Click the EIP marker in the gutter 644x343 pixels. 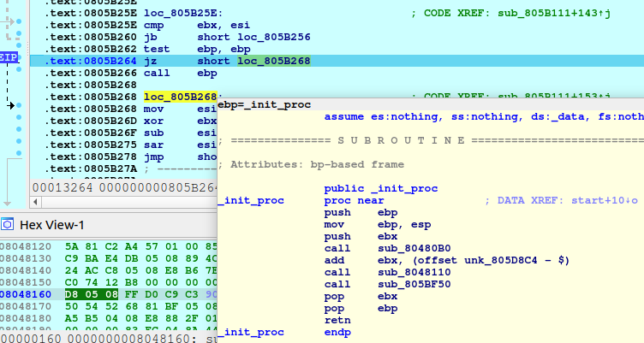pyautogui.click(x=9, y=57)
